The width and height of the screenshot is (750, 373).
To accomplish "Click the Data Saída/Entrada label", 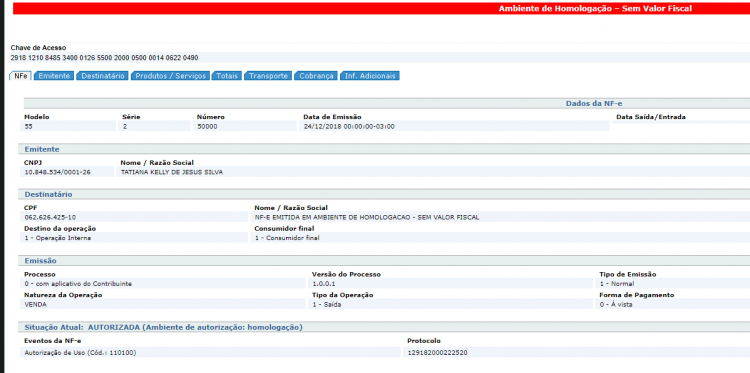I will [x=651, y=117].
